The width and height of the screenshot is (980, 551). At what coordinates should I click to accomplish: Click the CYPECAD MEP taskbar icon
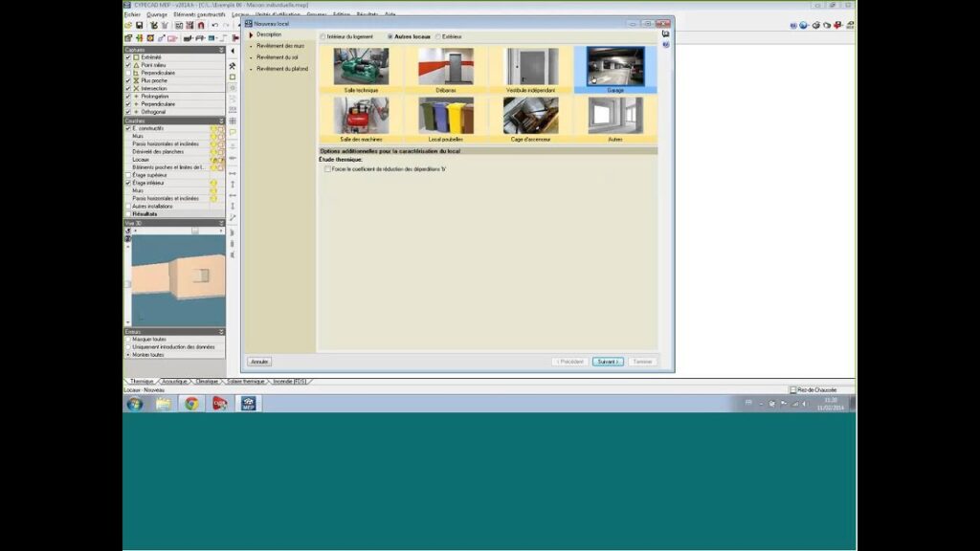[249, 404]
